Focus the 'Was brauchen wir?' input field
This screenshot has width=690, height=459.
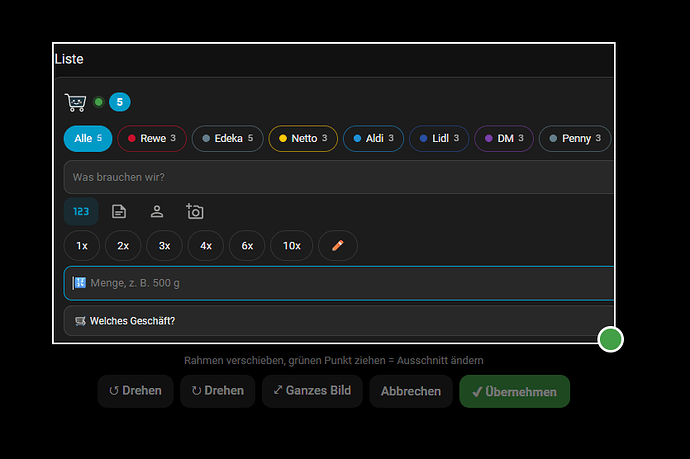(339, 177)
